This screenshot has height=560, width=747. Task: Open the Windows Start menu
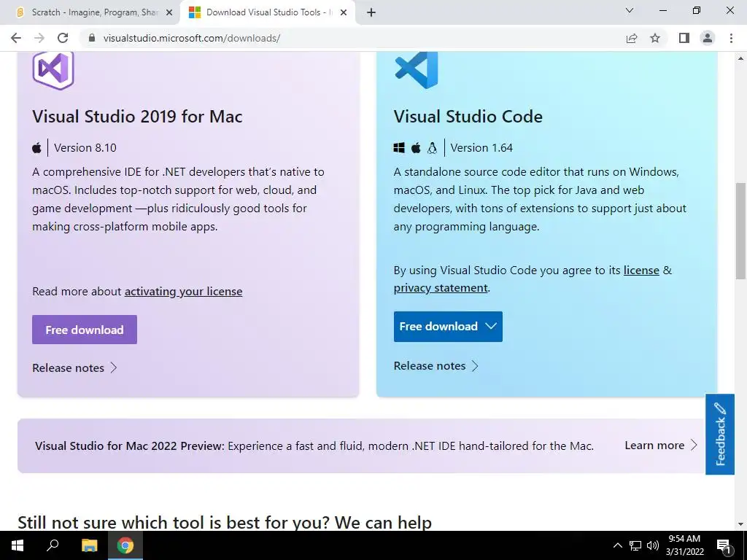(x=18, y=545)
